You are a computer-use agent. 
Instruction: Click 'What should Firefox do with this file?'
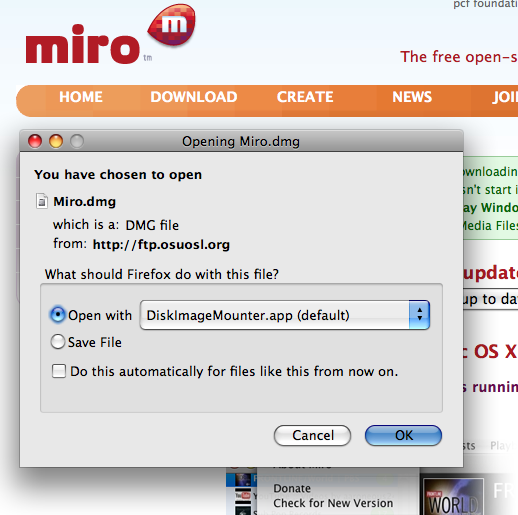(162, 274)
